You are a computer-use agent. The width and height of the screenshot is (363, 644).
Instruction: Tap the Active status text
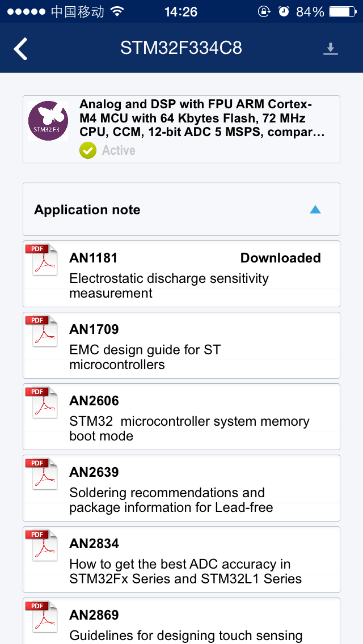[119, 150]
